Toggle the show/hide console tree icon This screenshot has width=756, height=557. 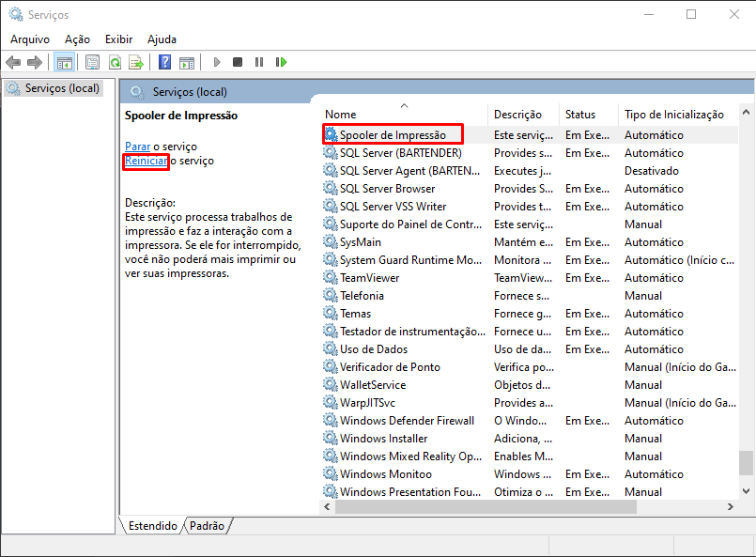64,62
